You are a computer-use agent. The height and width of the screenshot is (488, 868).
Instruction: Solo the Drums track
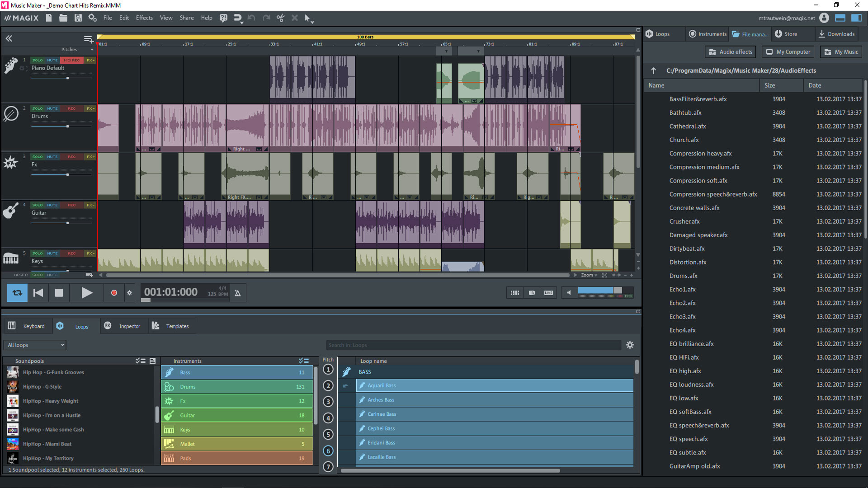click(x=38, y=108)
